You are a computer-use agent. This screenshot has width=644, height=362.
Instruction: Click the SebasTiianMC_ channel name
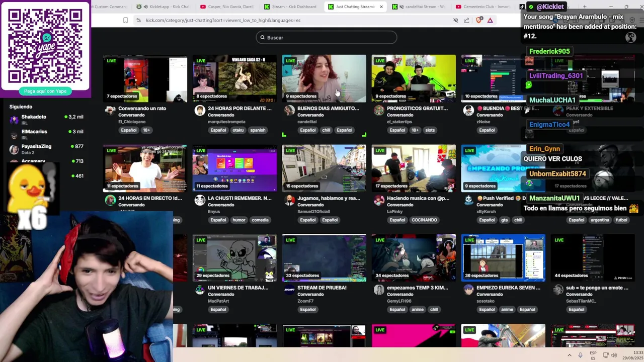click(x=581, y=301)
